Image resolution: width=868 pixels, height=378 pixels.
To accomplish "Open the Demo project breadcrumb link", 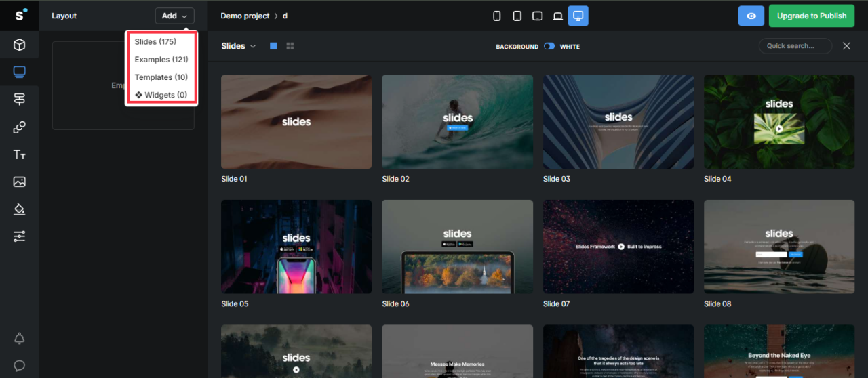I will (x=245, y=16).
